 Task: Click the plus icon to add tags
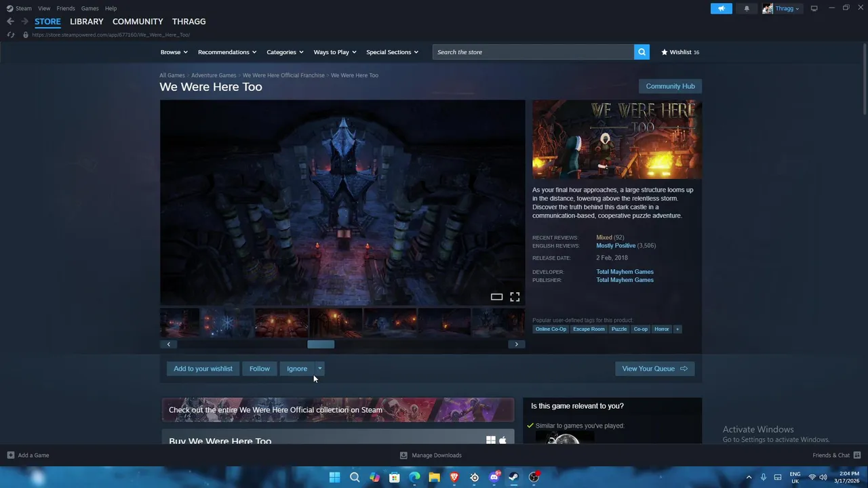click(x=677, y=329)
